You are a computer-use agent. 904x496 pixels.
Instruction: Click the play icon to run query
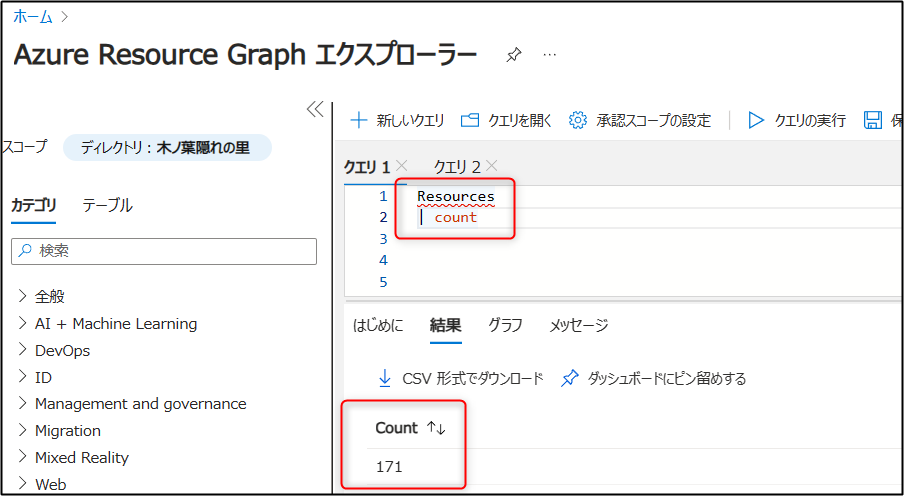755,121
